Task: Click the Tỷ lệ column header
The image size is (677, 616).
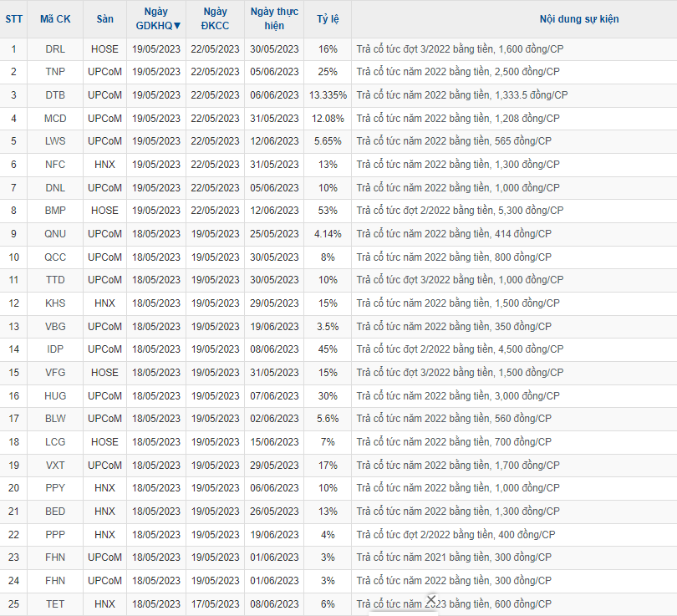Action: point(328,18)
